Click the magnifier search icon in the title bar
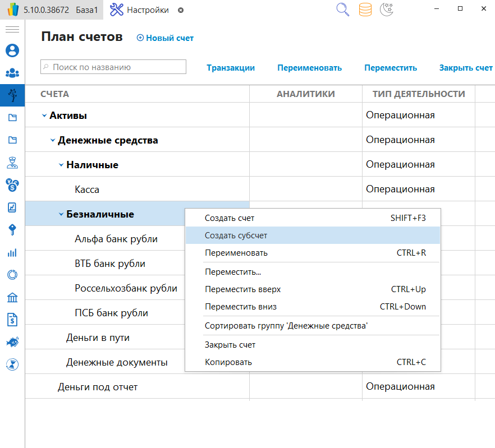This screenshot has width=495, height=448. tap(343, 10)
